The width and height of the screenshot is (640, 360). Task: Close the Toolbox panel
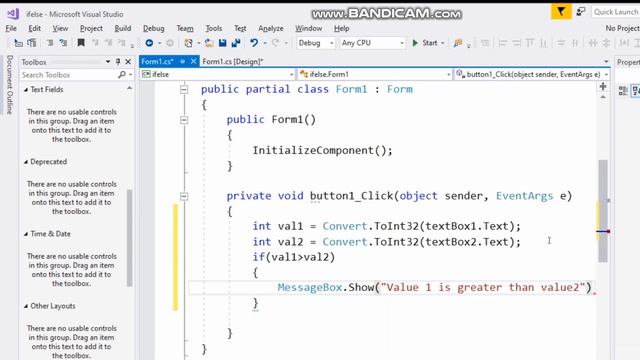[128, 62]
